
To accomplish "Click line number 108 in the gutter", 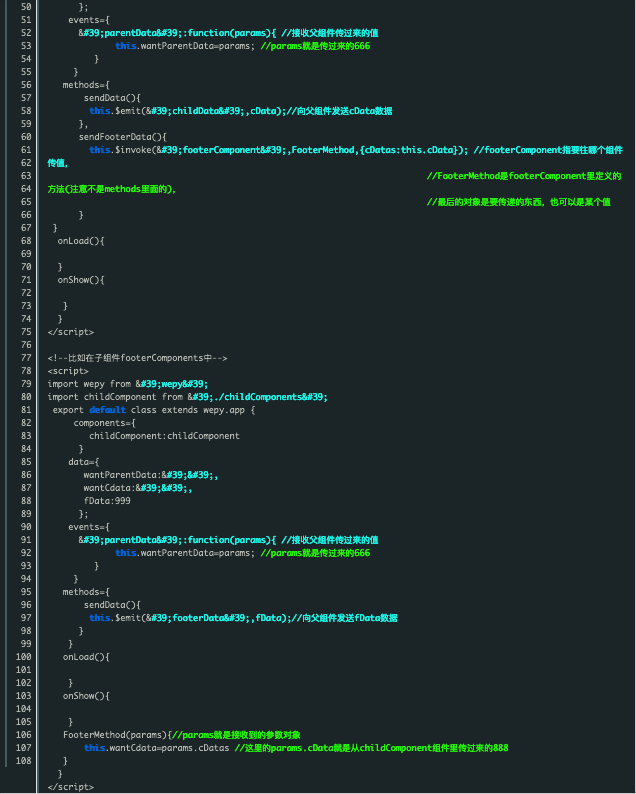I will [x=23, y=761].
